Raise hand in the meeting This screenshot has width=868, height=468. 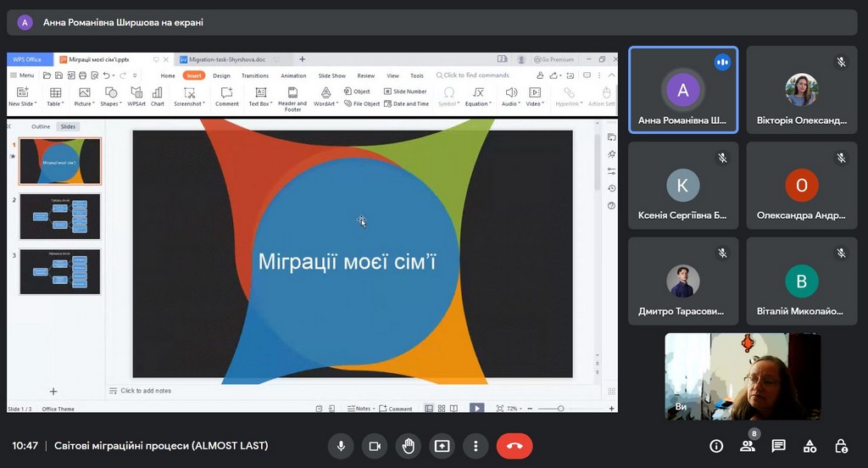pos(408,446)
